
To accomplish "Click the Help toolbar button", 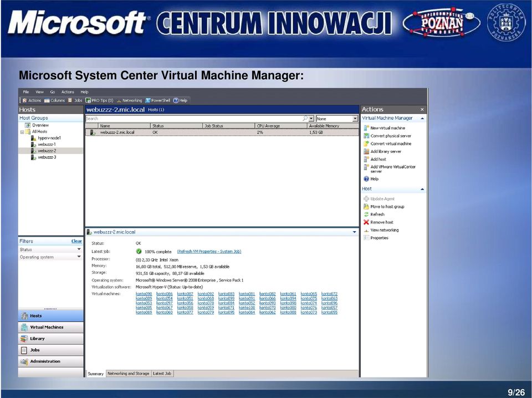I will click(x=180, y=100).
